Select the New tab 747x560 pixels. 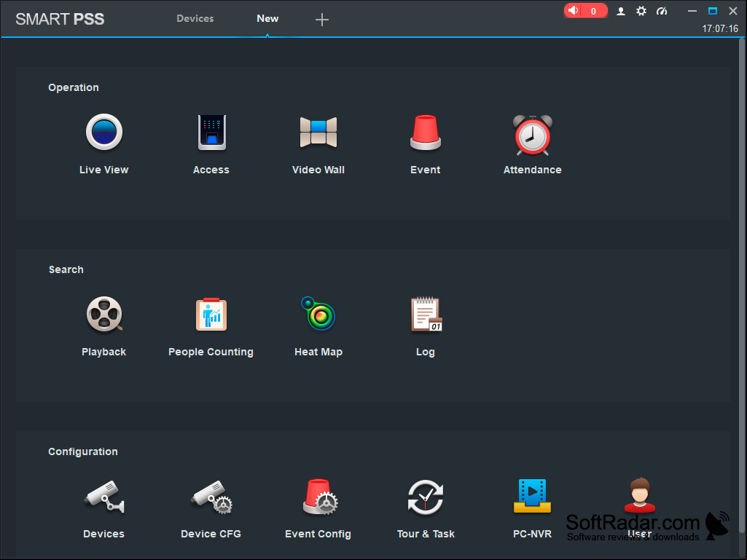pyautogui.click(x=267, y=19)
